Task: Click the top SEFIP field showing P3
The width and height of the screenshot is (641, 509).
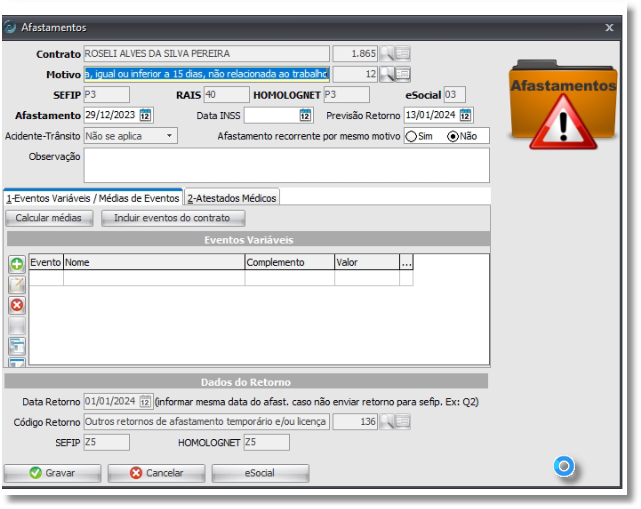Action: coord(107,95)
